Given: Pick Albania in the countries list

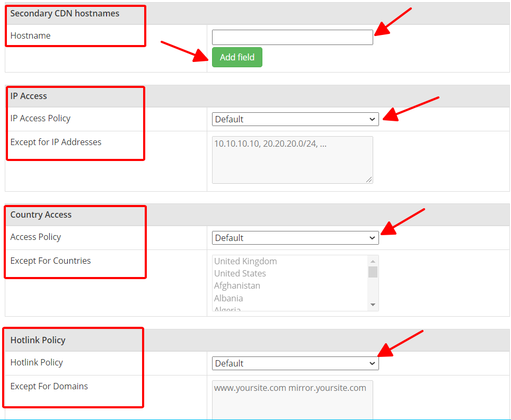Looking at the screenshot, I should 228,298.
